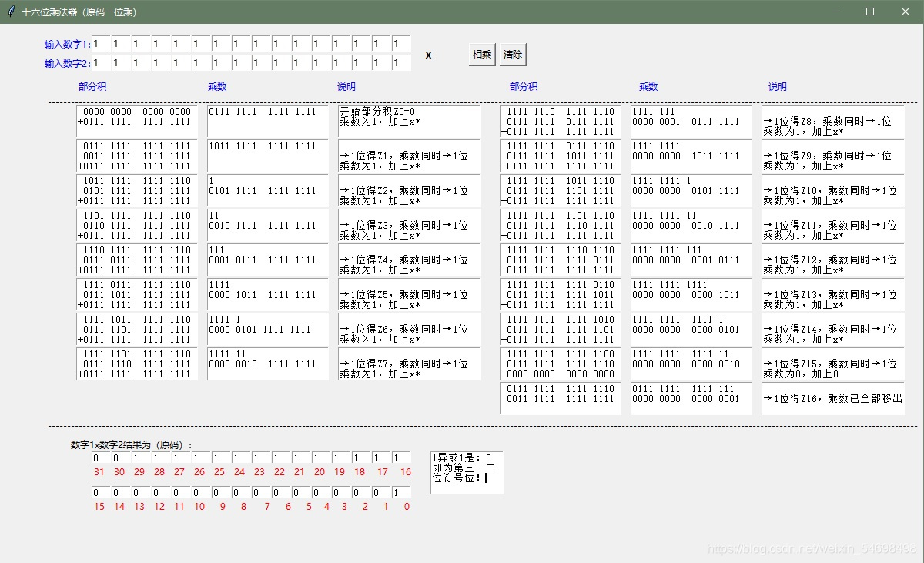The width and height of the screenshot is (924, 563).
Task: Select the result bit box above label 12
Action: coord(161,493)
